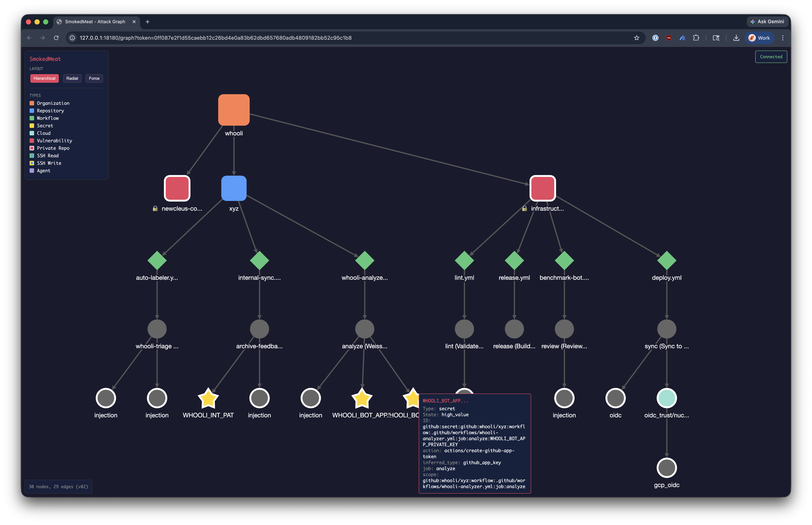Click Ask Gemini in the toolbar
Viewport: 812px width, 525px height.
(x=767, y=22)
